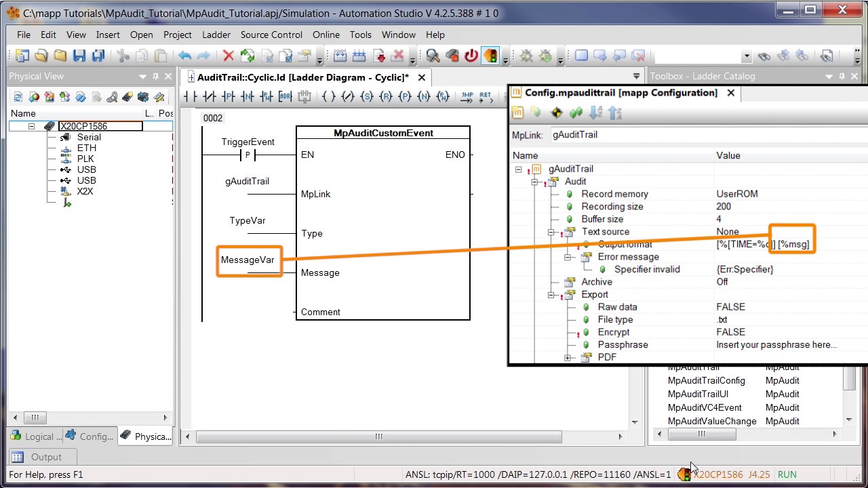Click the MpLink input field
The width and height of the screenshot is (868, 488).
[709, 135]
